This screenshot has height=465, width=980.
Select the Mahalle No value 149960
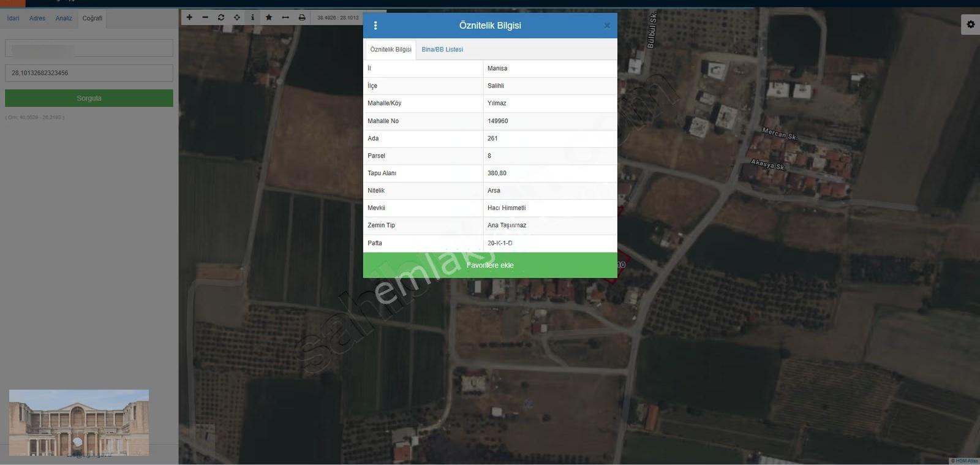coord(498,121)
